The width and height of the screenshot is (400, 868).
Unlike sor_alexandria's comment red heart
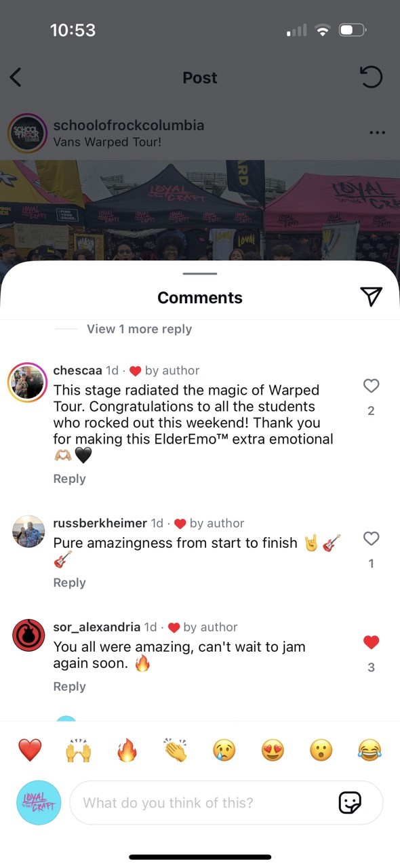click(371, 642)
